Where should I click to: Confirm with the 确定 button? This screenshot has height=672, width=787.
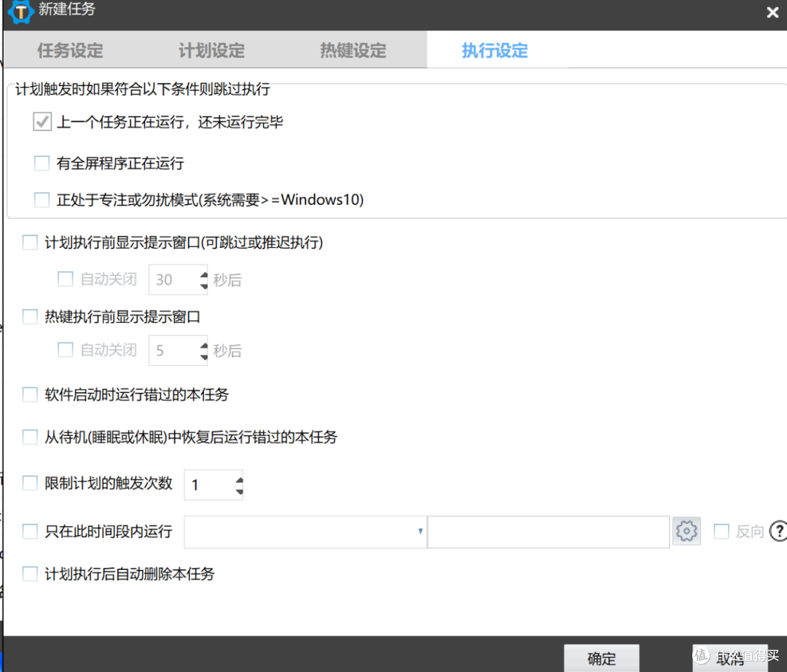tap(601, 658)
